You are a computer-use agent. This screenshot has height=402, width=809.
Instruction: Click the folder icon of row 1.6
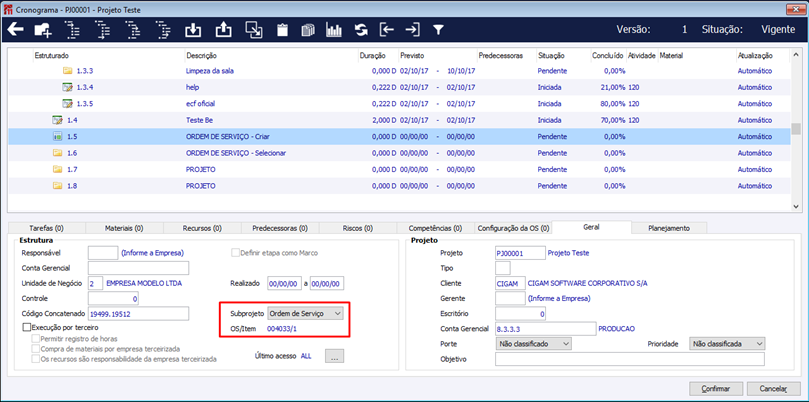coord(57,153)
